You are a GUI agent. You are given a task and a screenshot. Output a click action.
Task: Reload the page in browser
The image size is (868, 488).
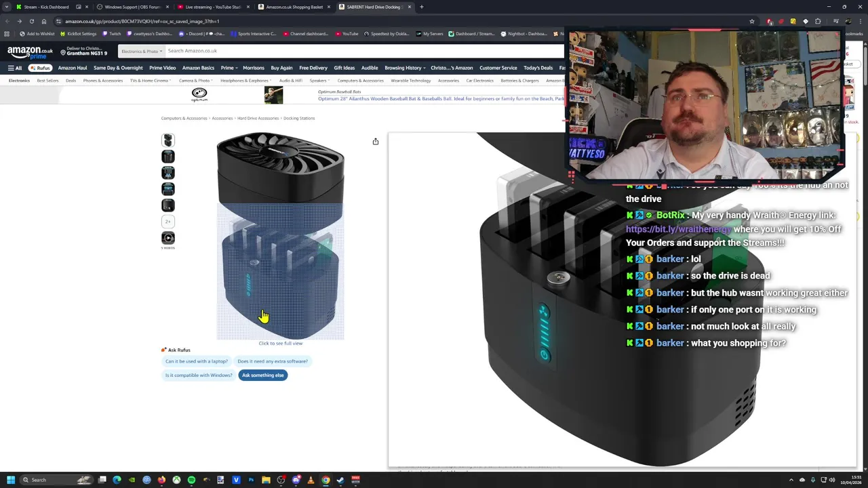point(31,21)
